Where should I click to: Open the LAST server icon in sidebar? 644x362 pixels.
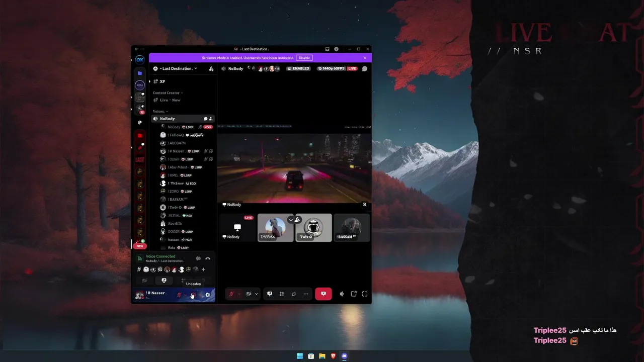[x=140, y=159]
